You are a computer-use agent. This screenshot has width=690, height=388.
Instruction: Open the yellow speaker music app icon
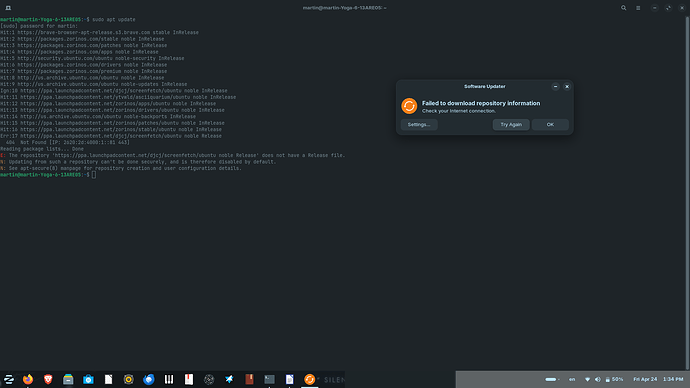[x=128, y=379]
